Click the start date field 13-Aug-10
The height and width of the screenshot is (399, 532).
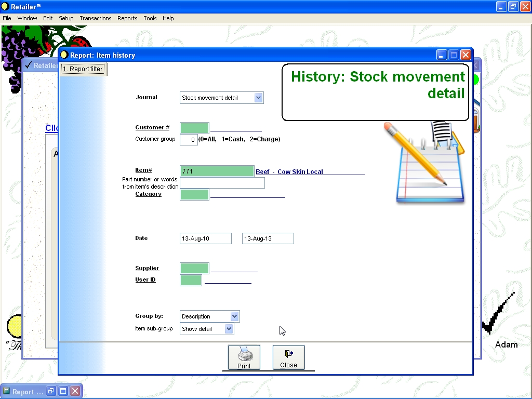(x=205, y=238)
